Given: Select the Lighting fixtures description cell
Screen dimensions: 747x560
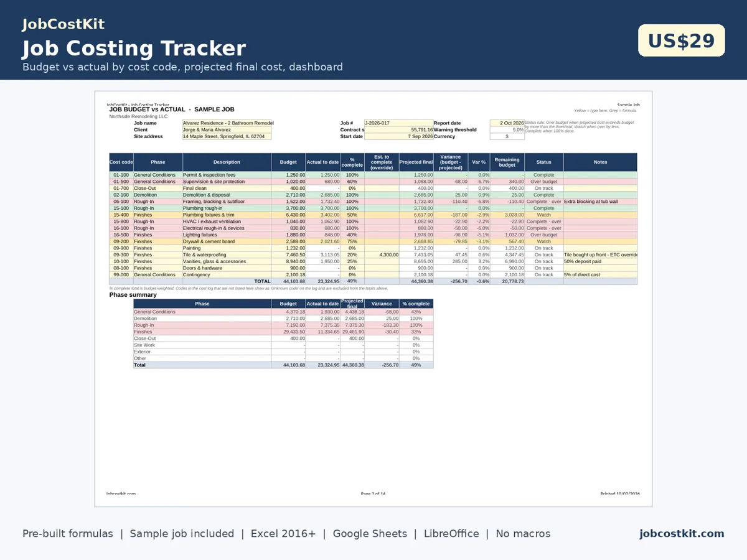Looking at the screenshot, I should click(x=227, y=235).
